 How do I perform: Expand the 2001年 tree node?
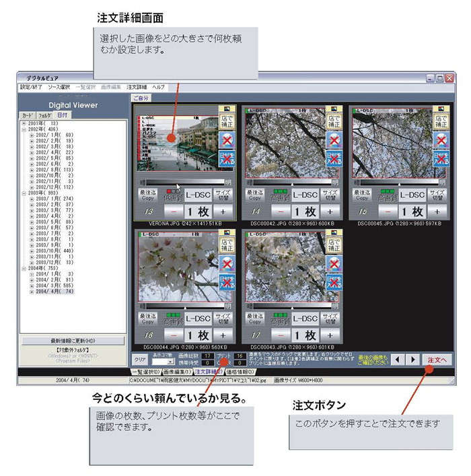coord(24,124)
